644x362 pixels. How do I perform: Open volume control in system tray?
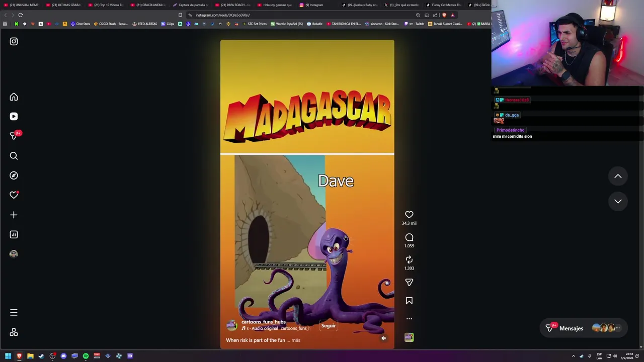(615, 356)
